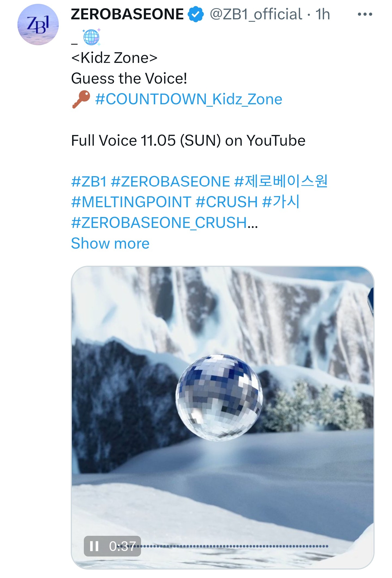
Task: Pause the video with the pause button
Action: point(94,546)
